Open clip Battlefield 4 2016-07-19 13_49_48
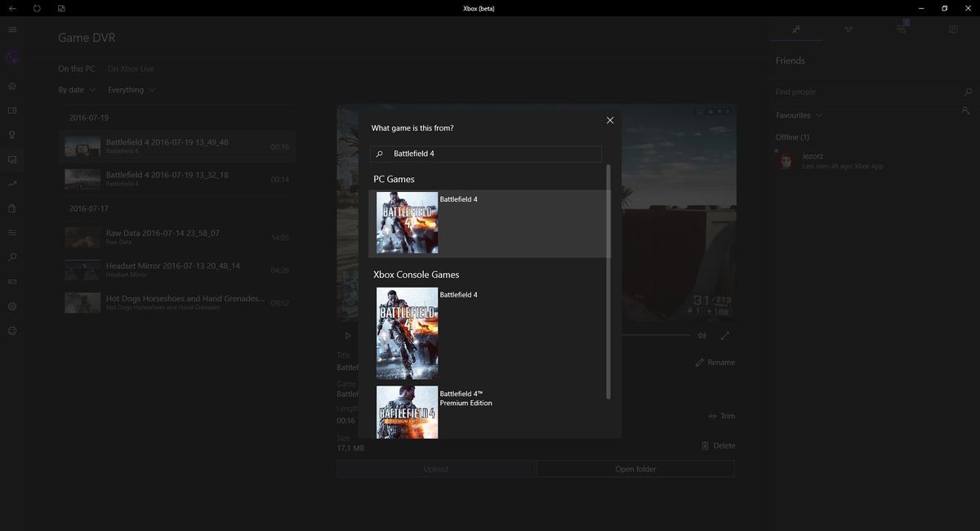 point(177,146)
